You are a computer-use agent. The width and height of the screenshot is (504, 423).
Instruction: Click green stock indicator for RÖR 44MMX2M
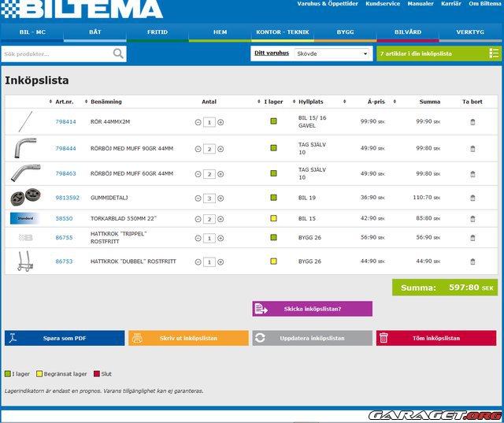(273, 122)
